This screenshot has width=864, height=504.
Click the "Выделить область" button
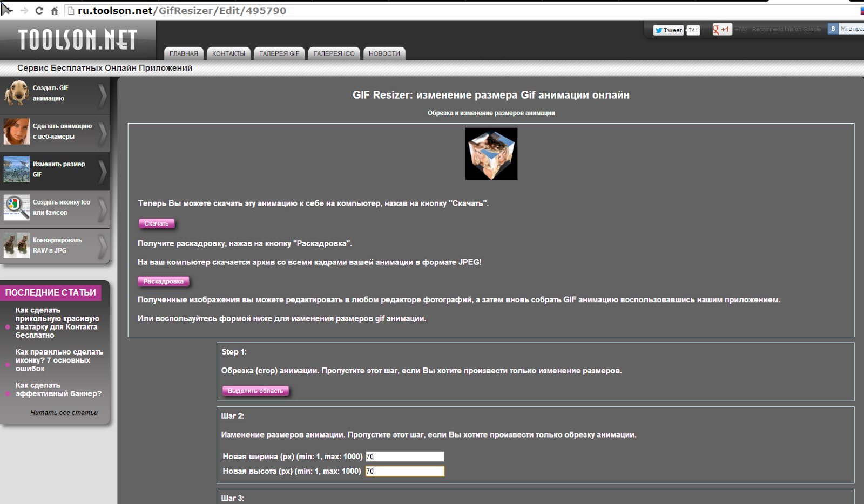point(255,390)
